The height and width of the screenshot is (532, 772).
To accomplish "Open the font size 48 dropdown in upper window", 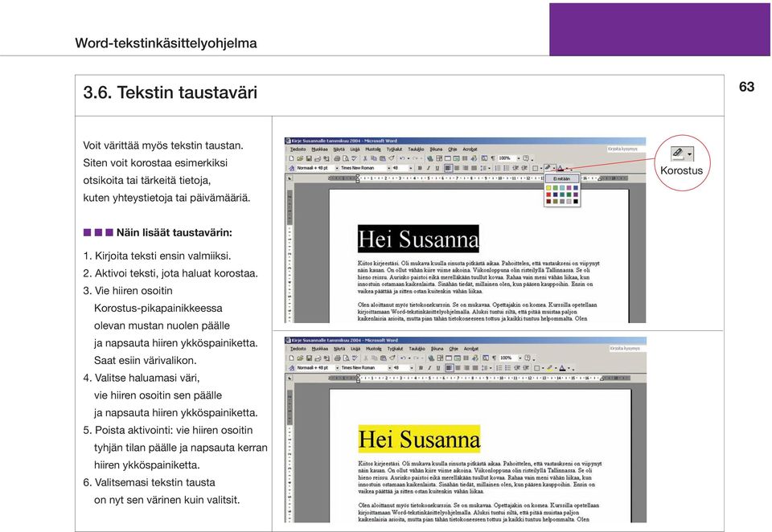I will click(x=411, y=168).
